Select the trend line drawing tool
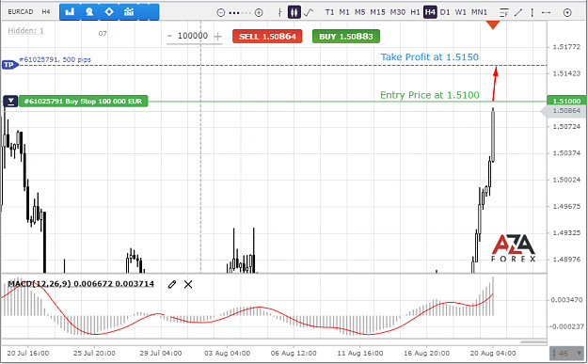588x364 pixels. [518, 12]
